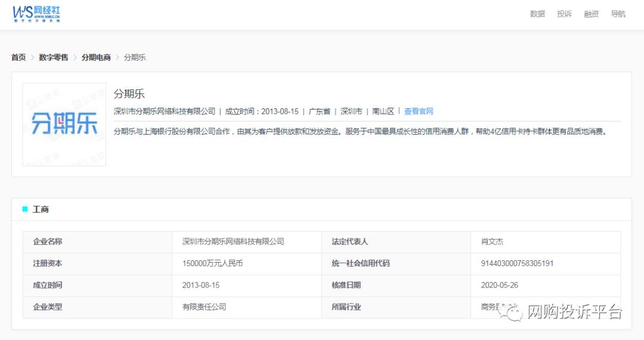Image resolution: width=644 pixels, height=340 pixels.
Task: Click 成立时间：2013-08-15 in the header info
Action: pyautogui.click(x=262, y=111)
